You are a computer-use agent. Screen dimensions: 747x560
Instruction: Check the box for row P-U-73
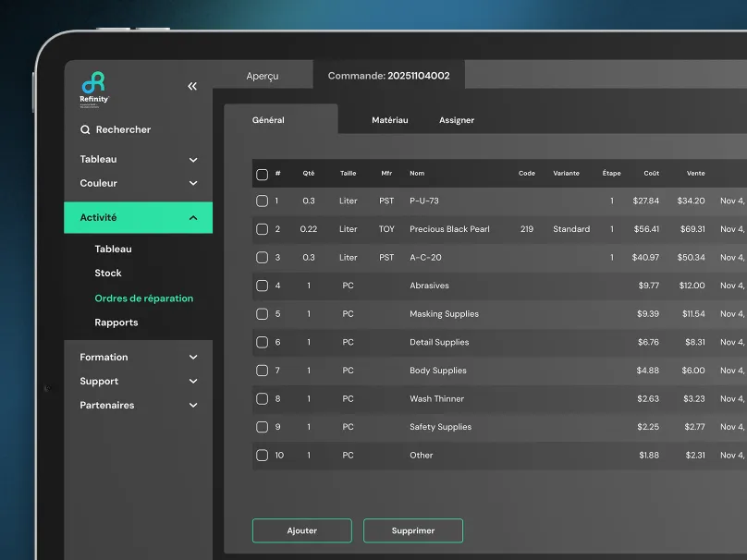click(262, 201)
